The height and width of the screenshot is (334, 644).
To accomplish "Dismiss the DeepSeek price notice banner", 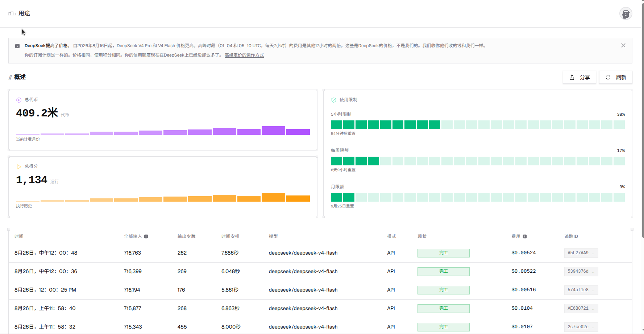I will point(623,45).
